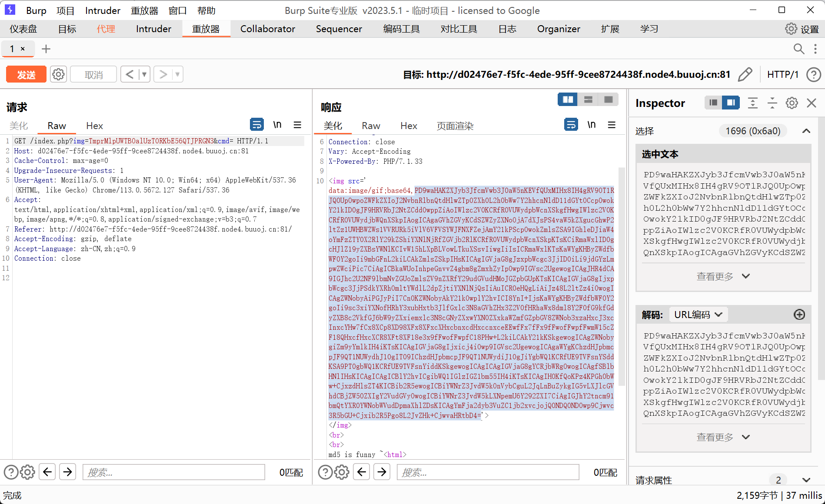Viewport: 825px width, 504px height.
Task: Switch to the 代理 tab
Action: tap(106, 29)
